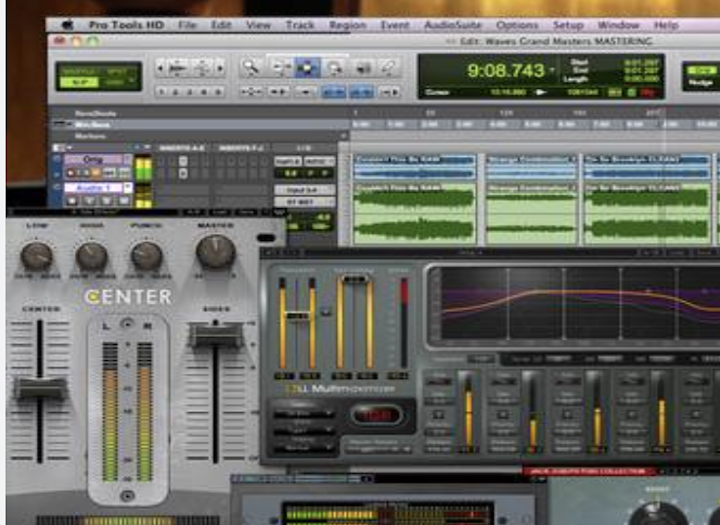Click the audio waveform zoom button
This screenshot has width=720, height=525.
178,68
